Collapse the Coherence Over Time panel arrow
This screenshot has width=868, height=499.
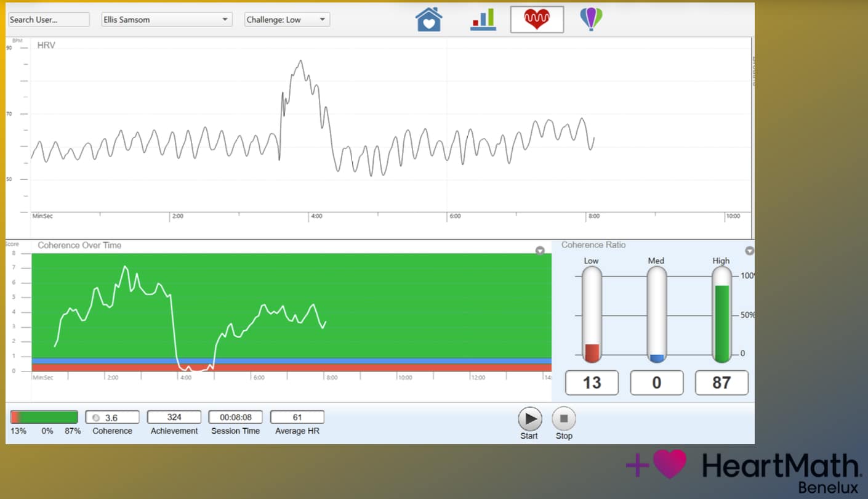click(540, 251)
